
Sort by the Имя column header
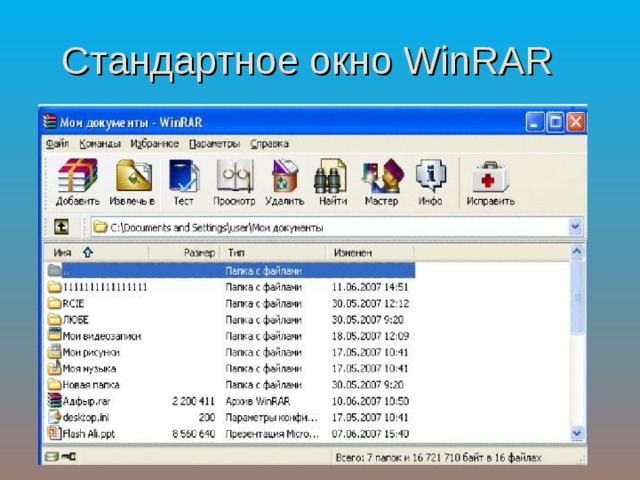tap(96, 253)
